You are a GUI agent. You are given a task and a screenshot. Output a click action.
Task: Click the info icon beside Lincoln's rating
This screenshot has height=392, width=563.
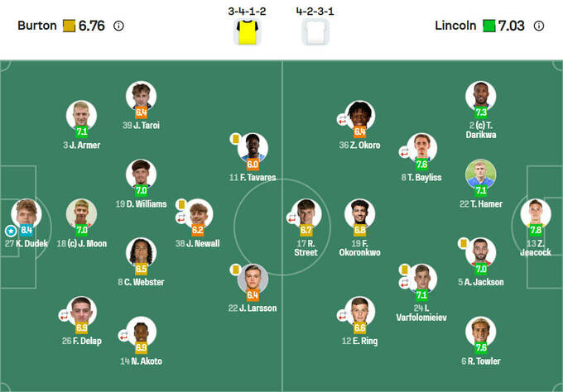[539, 26]
